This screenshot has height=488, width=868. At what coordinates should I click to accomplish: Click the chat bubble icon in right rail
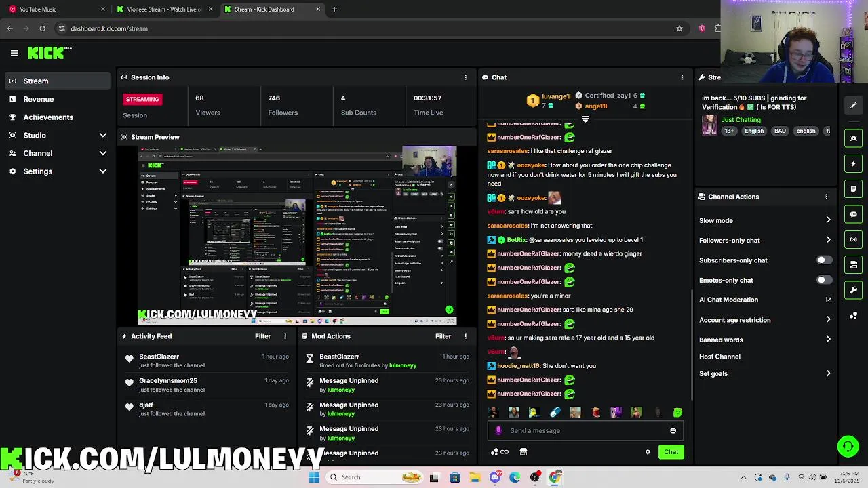(853, 214)
